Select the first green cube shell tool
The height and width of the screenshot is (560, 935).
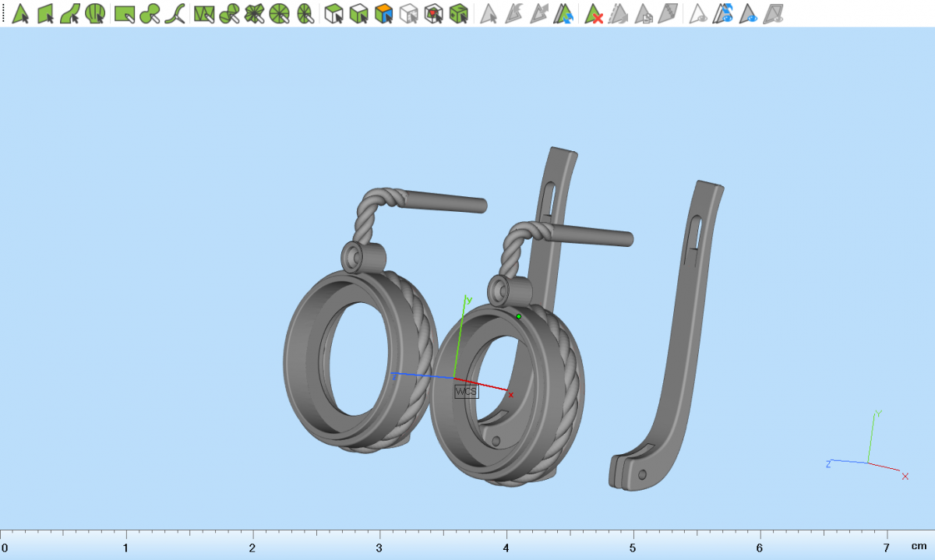click(333, 13)
